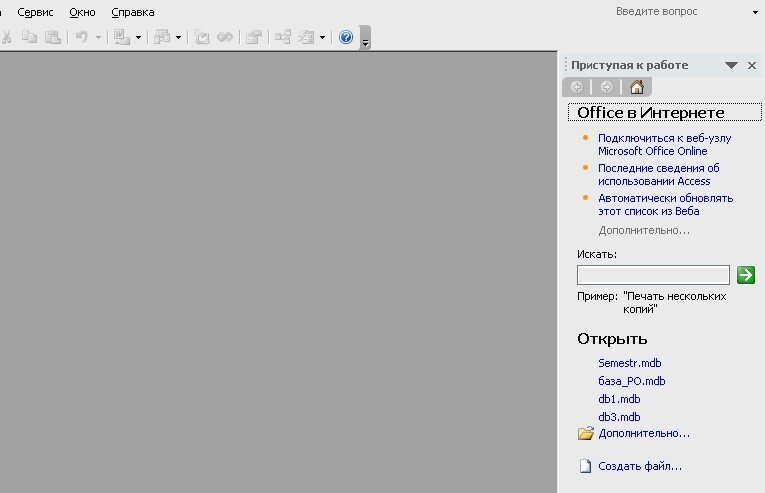Click the task pane move handle
This screenshot has width=765, height=493.
point(565,65)
